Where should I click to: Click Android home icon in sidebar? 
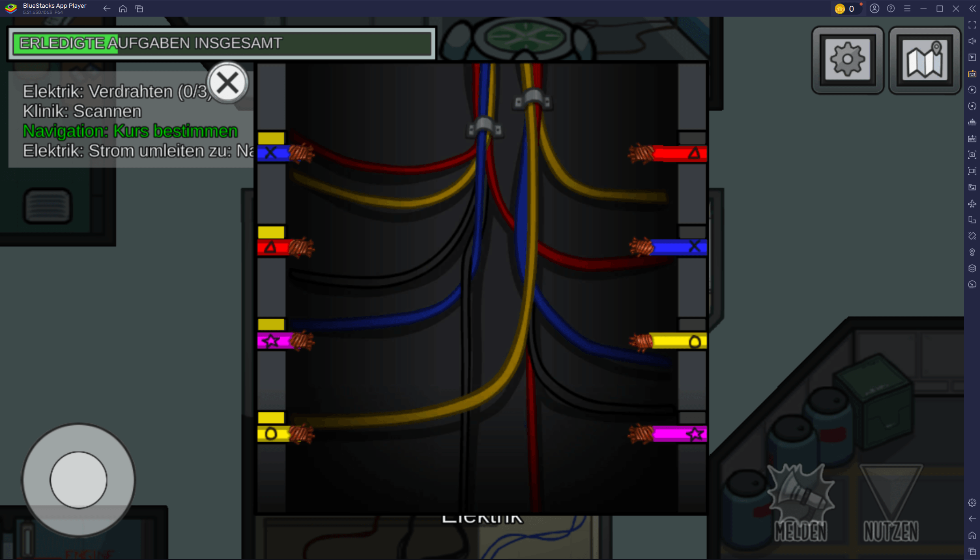[x=972, y=535]
